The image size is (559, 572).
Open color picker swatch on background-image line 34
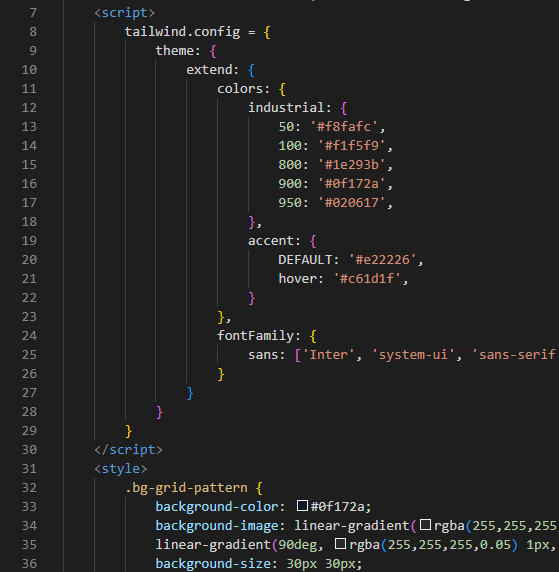[x=425, y=525]
